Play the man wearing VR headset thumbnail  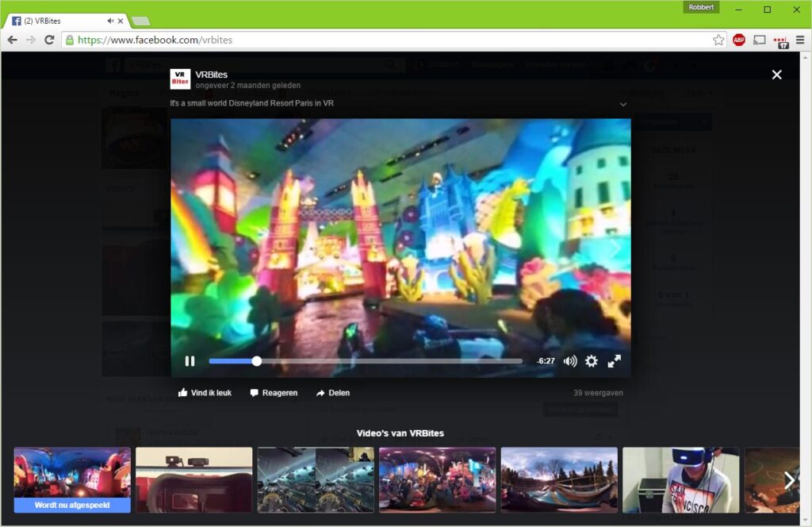point(681,480)
